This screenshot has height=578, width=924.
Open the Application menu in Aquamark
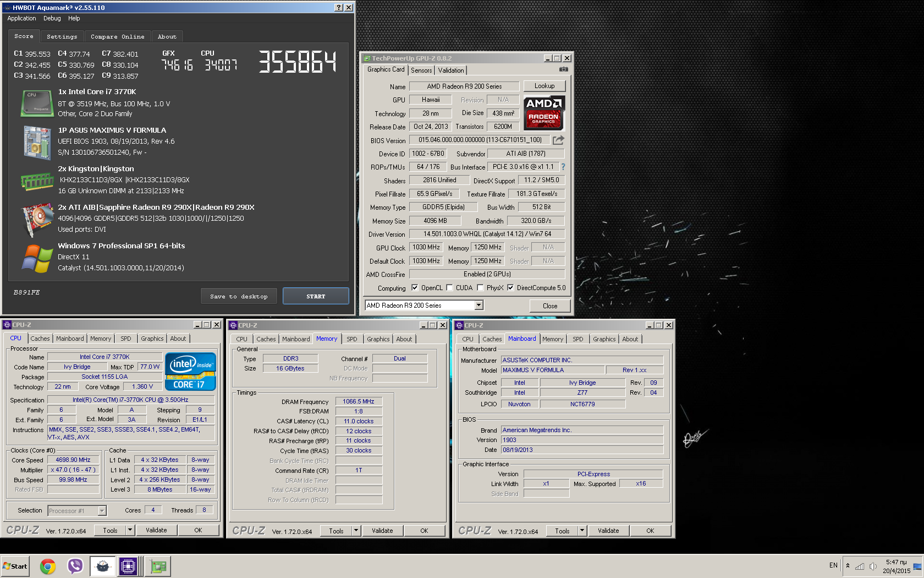tap(21, 18)
